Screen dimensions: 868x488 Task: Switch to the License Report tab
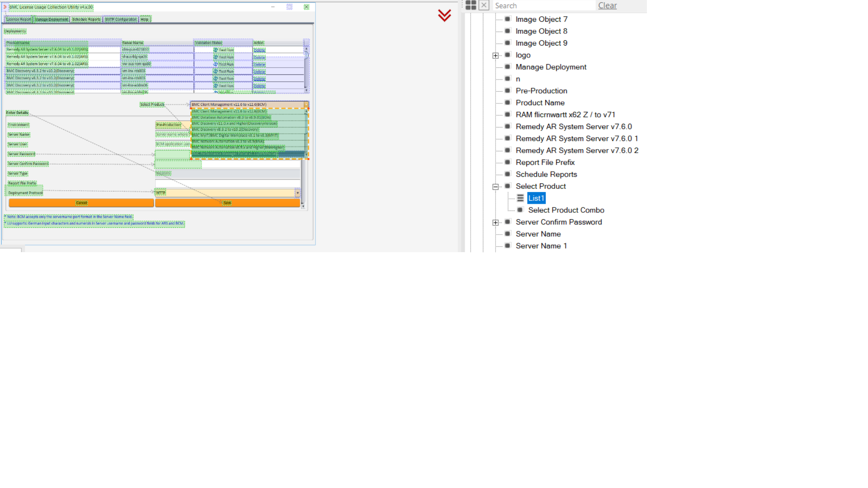coord(19,19)
